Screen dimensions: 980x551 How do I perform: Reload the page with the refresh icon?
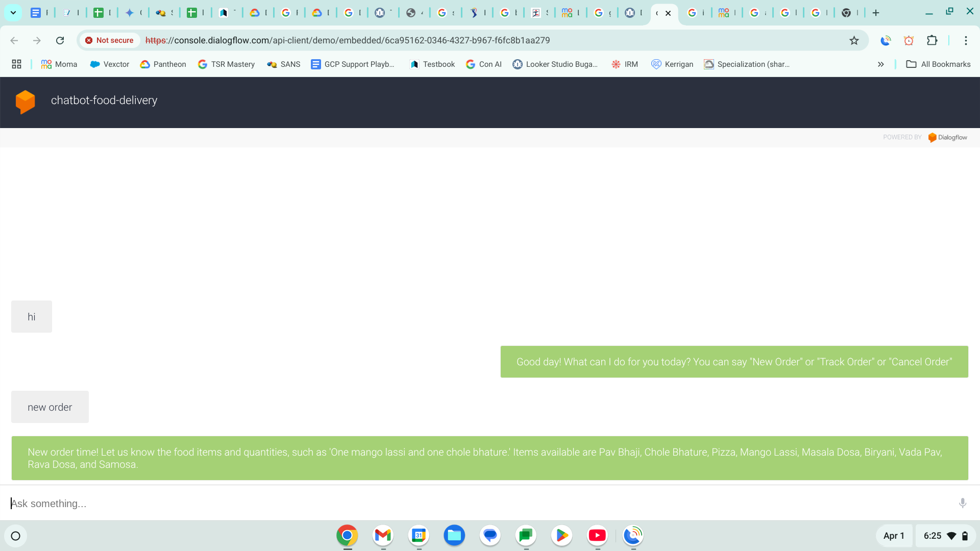(60, 40)
